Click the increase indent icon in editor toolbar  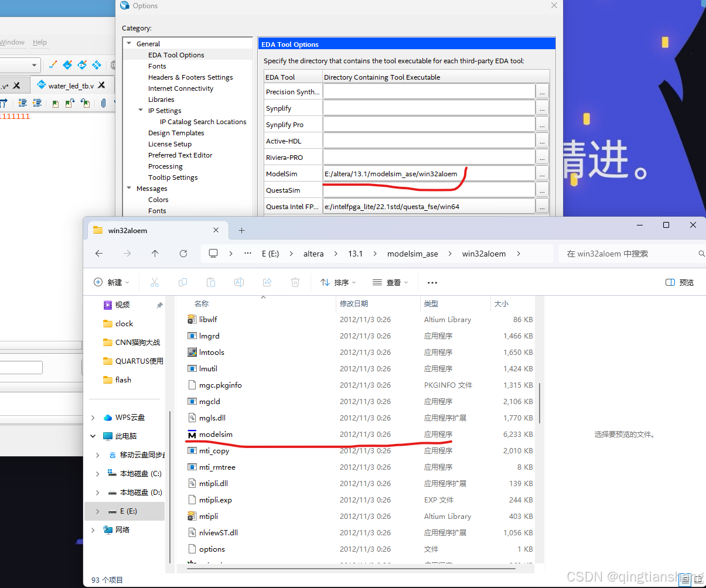(23, 103)
